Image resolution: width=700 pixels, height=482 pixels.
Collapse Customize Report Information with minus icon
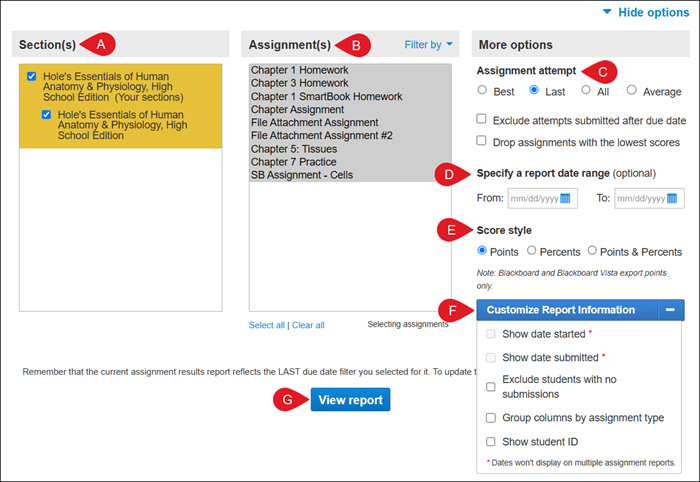[x=670, y=310]
